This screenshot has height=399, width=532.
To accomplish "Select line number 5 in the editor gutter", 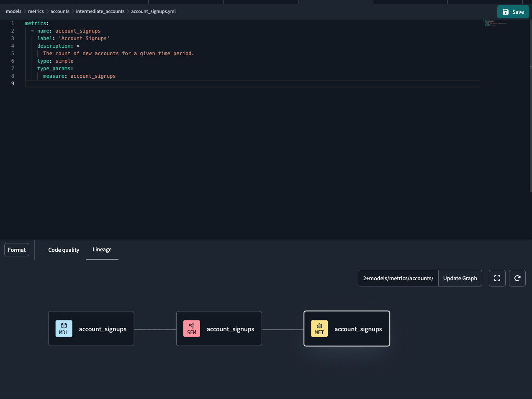I will 13,53.
